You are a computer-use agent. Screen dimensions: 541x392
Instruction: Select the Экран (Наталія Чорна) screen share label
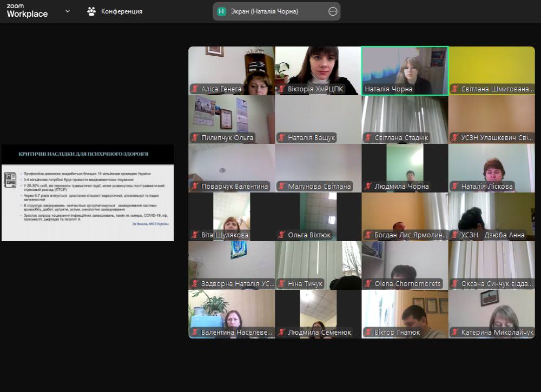[x=272, y=11]
